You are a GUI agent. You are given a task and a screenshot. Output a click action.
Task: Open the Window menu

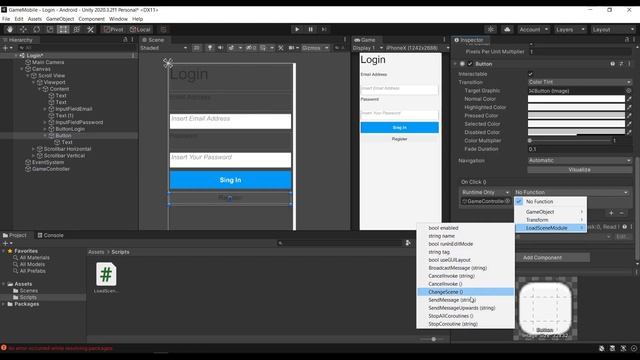coord(118,19)
